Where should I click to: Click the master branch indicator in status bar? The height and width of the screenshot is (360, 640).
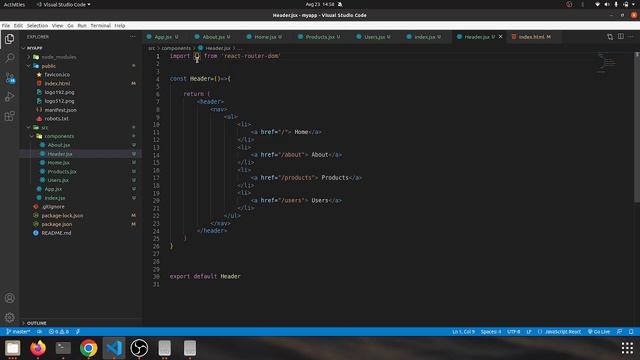[x=18, y=332]
